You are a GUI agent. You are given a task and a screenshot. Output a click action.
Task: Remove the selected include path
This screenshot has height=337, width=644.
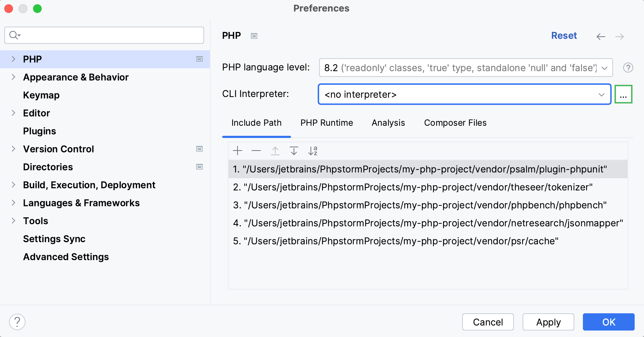tap(256, 151)
